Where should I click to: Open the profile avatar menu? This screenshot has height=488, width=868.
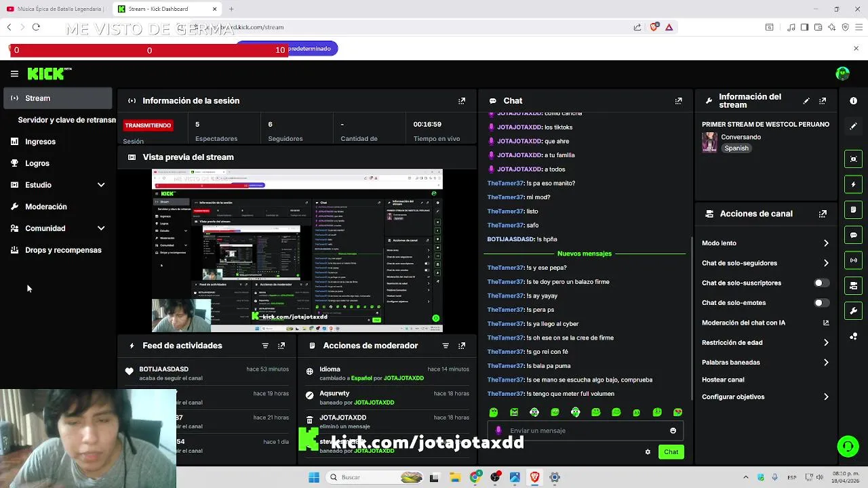843,73
